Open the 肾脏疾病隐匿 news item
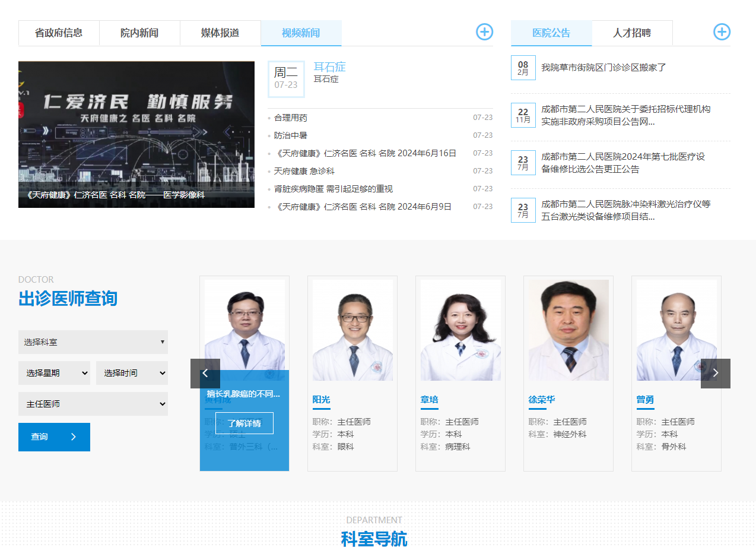Screen dimensions: 756x547 click(x=333, y=189)
